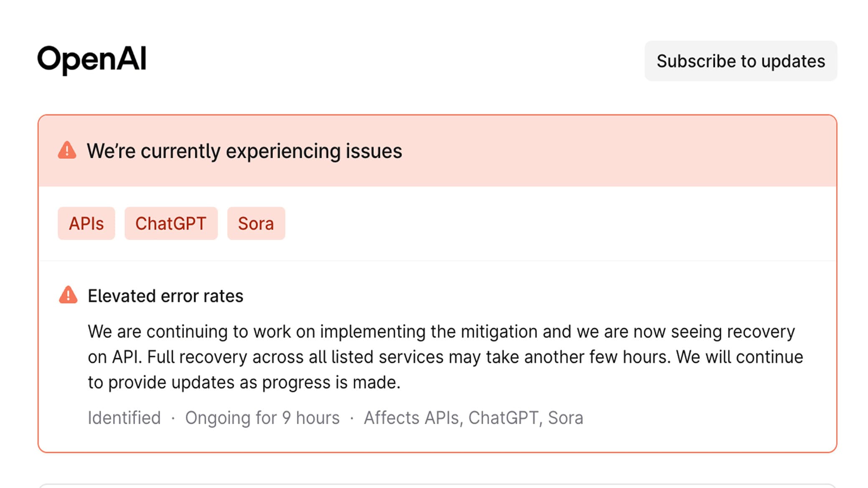
Task: Click the dot separator before Affects
Action: click(x=352, y=418)
